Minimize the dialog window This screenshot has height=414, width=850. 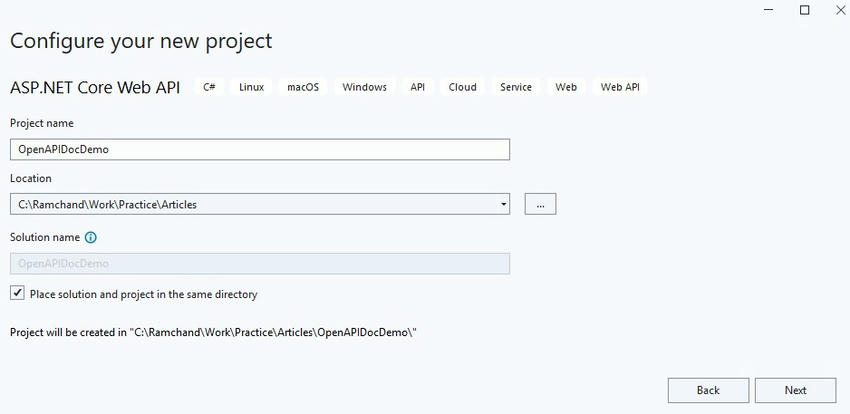coord(769,10)
